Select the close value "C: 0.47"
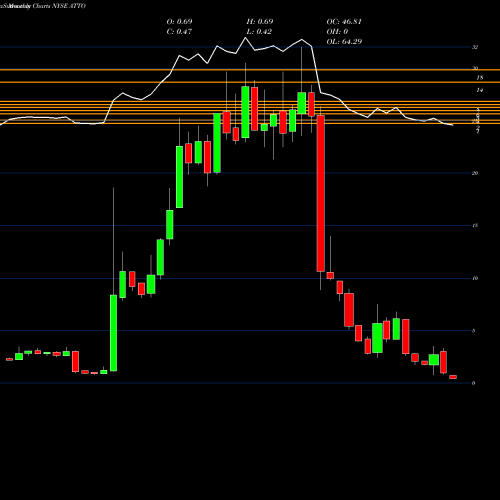 [x=179, y=32]
